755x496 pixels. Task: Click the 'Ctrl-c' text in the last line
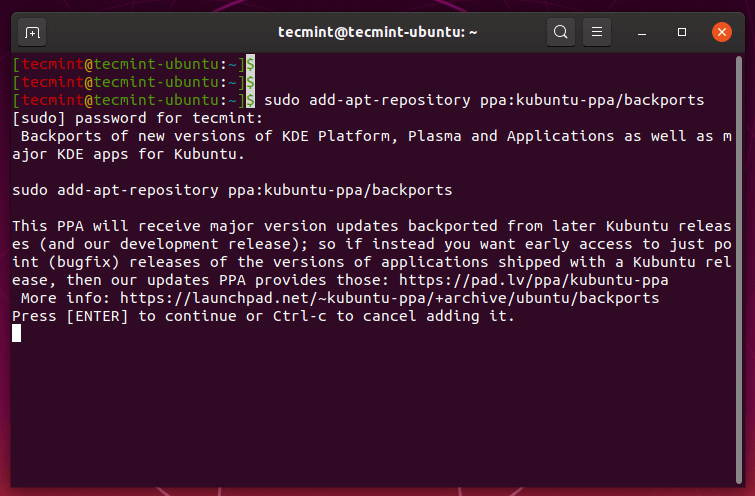coord(299,316)
